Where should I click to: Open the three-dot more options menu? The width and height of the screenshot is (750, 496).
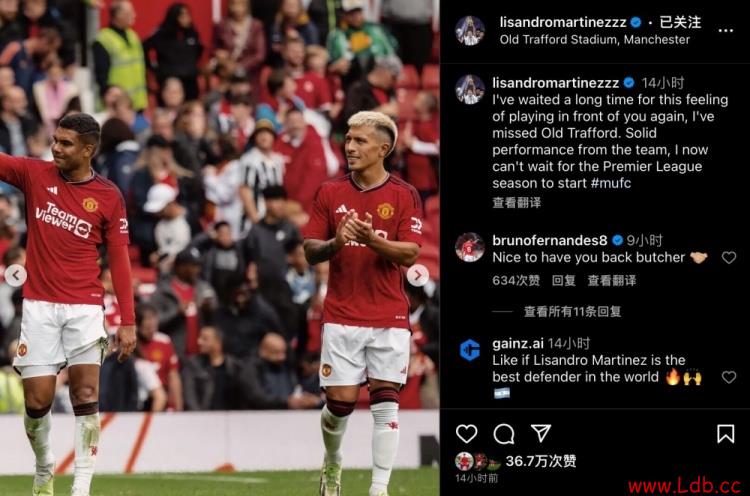[725, 30]
